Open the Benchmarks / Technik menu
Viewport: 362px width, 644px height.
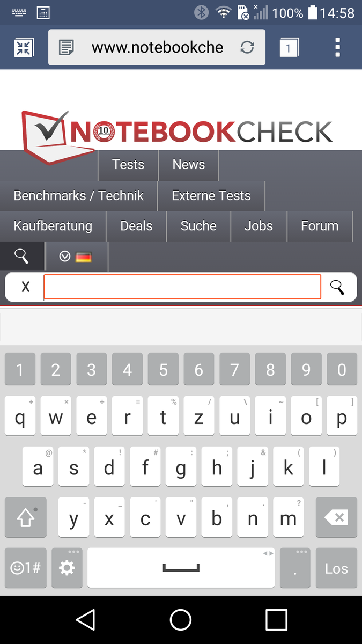pos(79,196)
